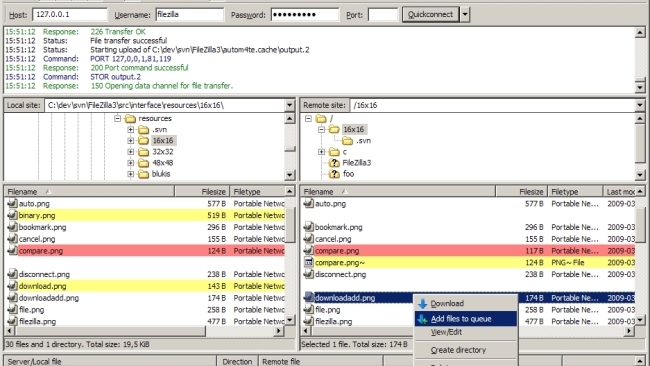Choose Download from the context menu

click(x=466, y=304)
